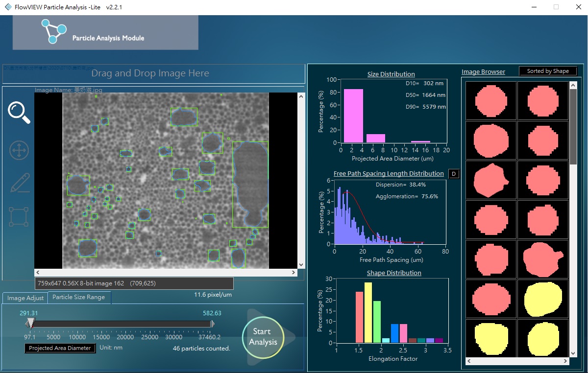The height and width of the screenshot is (373, 588).
Task: Click the image viewer's right scroll arrow
Action: (x=294, y=272)
